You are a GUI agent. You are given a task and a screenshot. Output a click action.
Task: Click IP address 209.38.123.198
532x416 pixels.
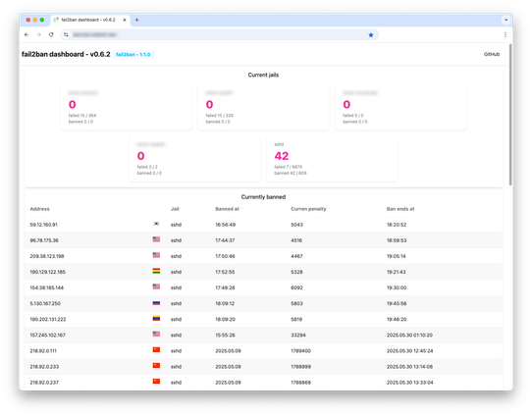click(47, 256)
